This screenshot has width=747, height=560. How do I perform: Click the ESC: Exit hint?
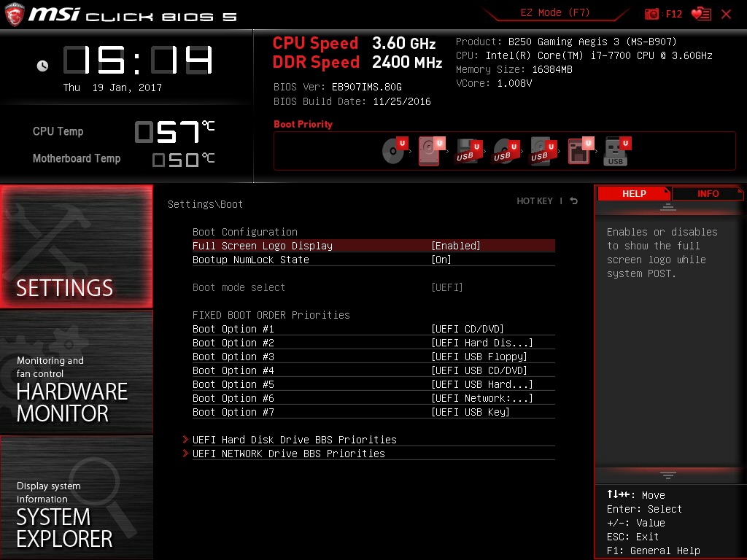coord(632,537)
